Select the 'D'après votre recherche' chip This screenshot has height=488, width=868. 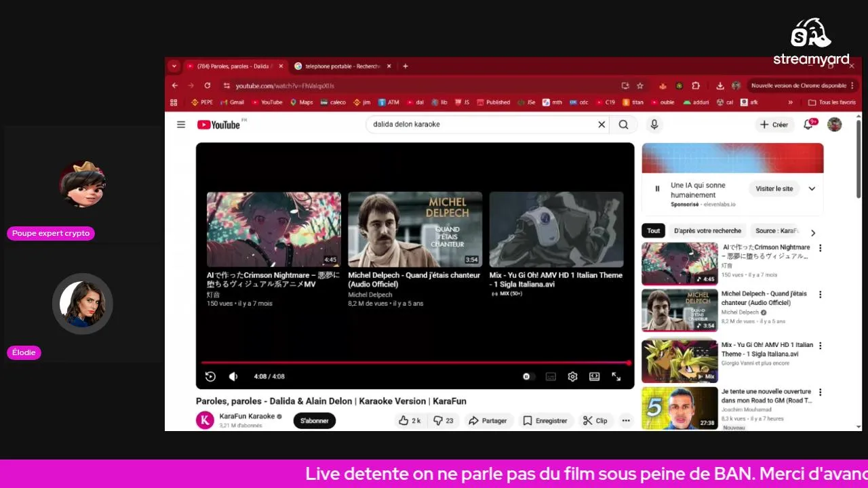click(x=707, y=231)
